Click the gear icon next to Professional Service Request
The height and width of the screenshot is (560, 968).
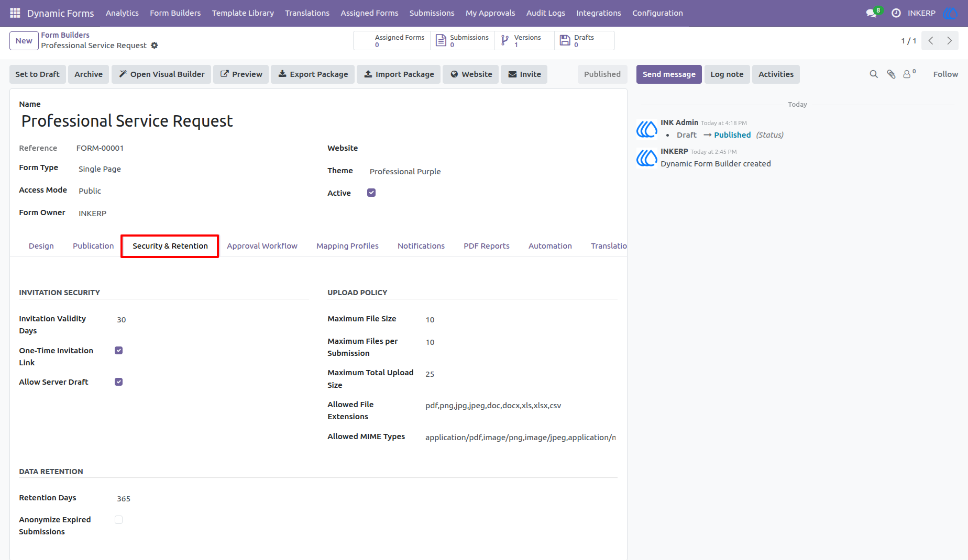coord(154,46)
